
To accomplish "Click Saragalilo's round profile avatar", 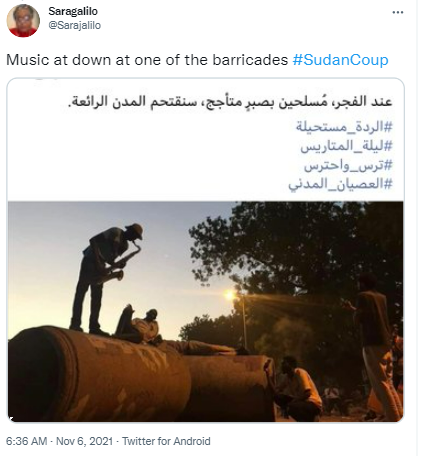I will click(23, 21).
